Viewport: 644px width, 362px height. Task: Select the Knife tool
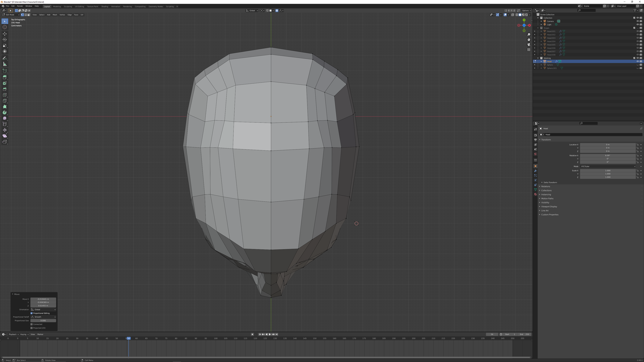[x=5, y=101]
